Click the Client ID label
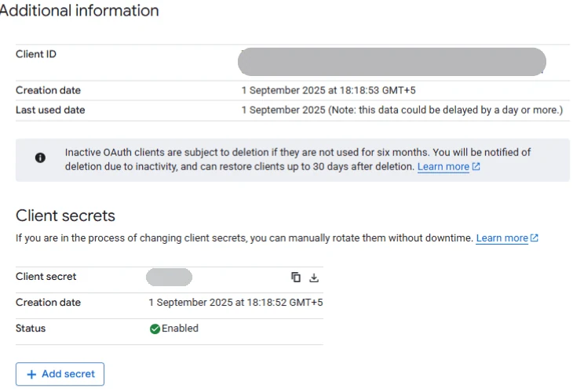 click(x=36, y=54)
